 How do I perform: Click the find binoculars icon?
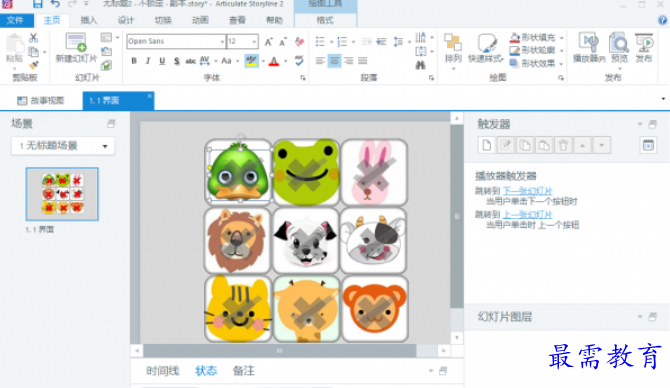point(420,65)
